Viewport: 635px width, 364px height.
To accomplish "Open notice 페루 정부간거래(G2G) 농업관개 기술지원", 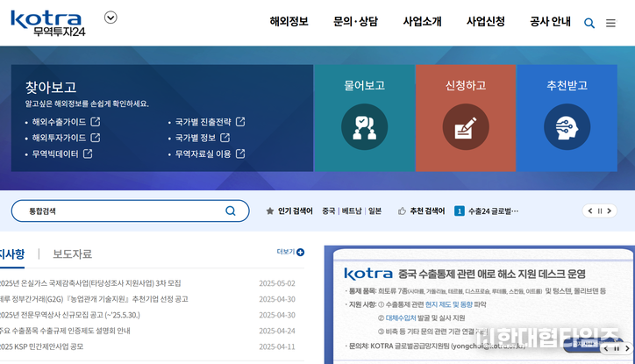I will [94, 299].
